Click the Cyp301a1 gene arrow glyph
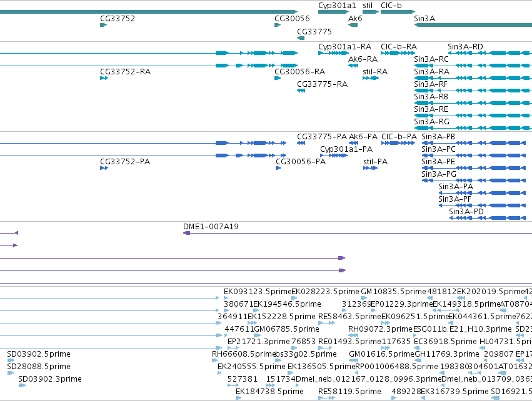 (x=334, y=12)
